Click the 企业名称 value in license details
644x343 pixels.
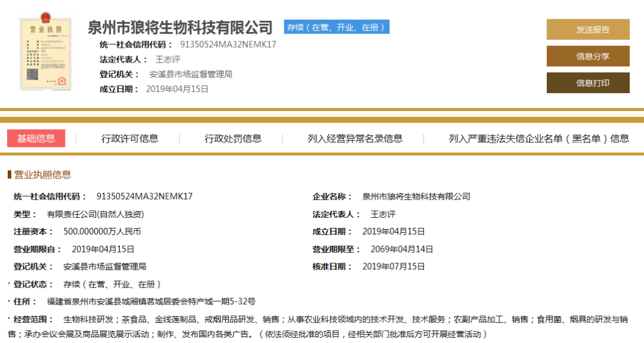pyautogui.click(x=416, y=196)
